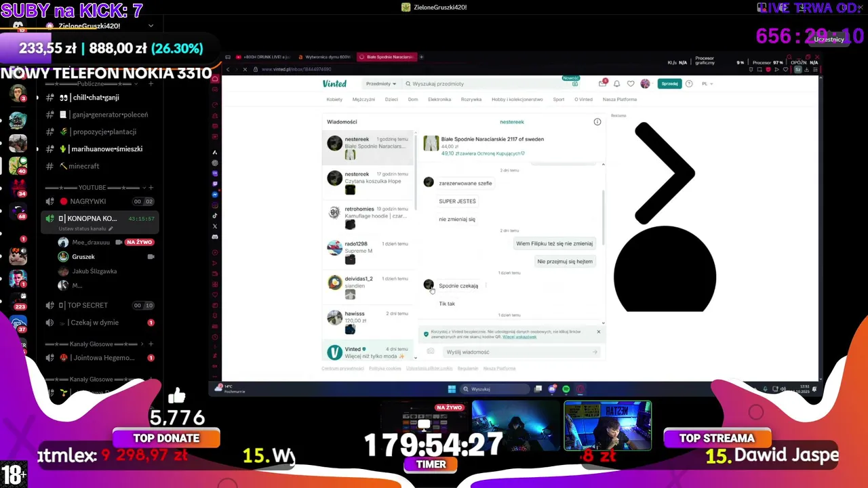Open the Polityka cookies footer link
The image size is (868, 488).
(x=385, y=368)
